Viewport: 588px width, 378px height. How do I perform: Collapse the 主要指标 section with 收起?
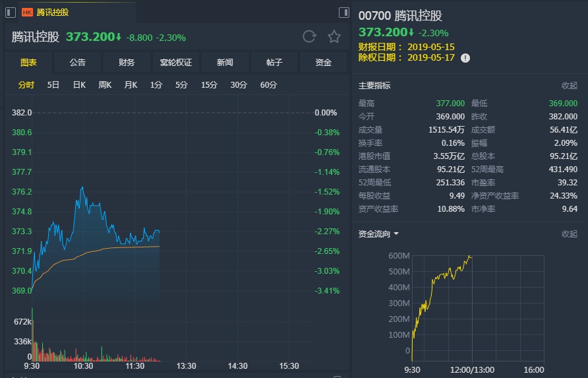tap(569, 86)
